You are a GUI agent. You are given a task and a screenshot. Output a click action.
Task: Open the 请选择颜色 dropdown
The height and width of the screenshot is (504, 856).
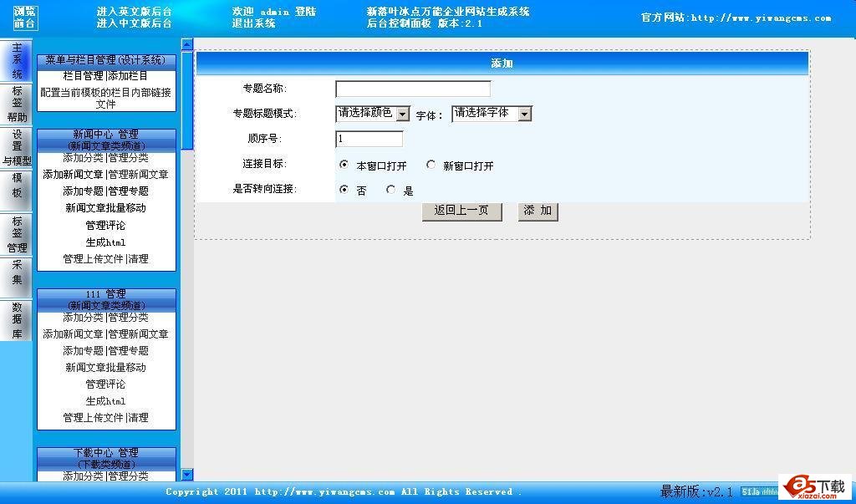click(373, 114)
